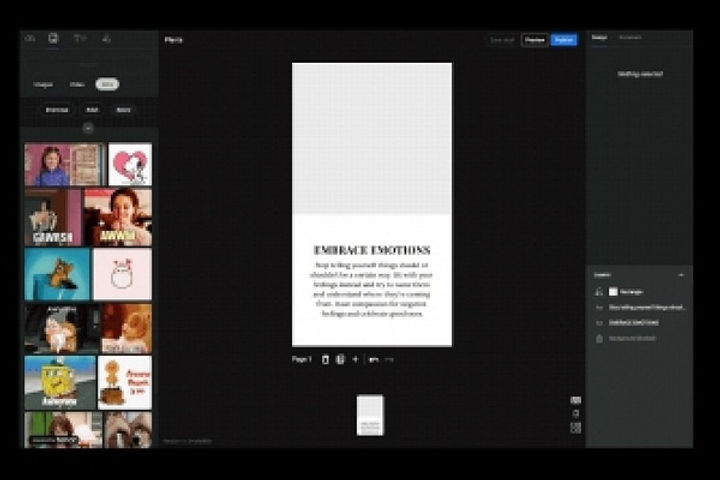The image size is (720, 480).
Task: Switch media type to Video
Action: [77, 85]
